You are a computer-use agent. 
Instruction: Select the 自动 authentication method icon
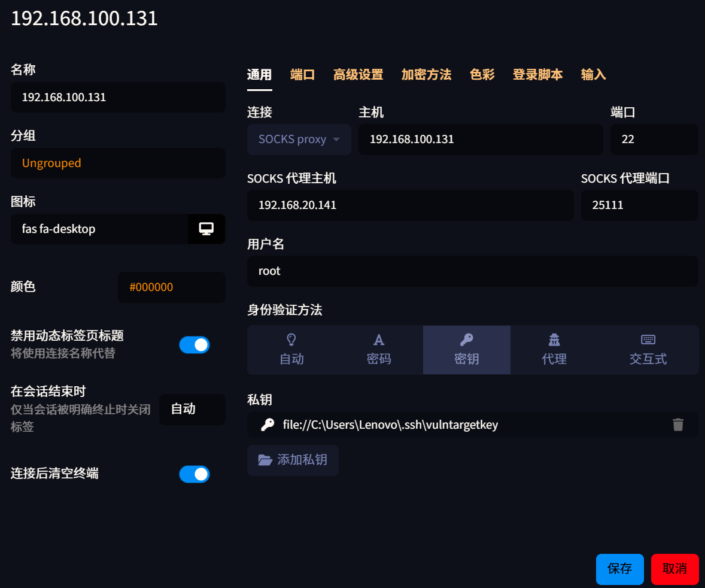tap(292, 340)
